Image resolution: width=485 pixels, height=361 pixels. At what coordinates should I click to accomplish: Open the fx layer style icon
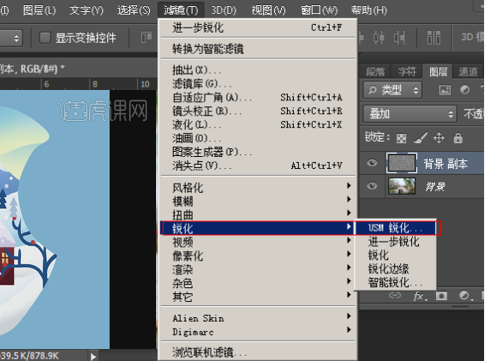(x=420, y=296)
